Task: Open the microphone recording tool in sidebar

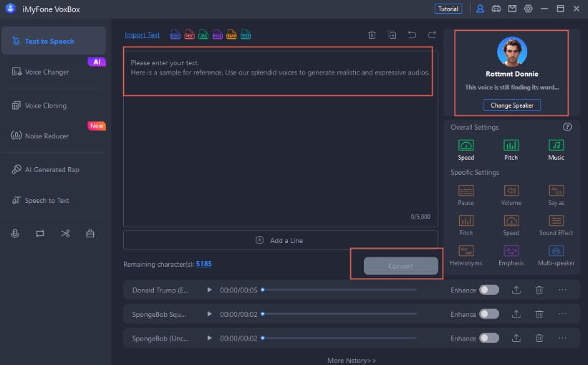Action: 15,234
